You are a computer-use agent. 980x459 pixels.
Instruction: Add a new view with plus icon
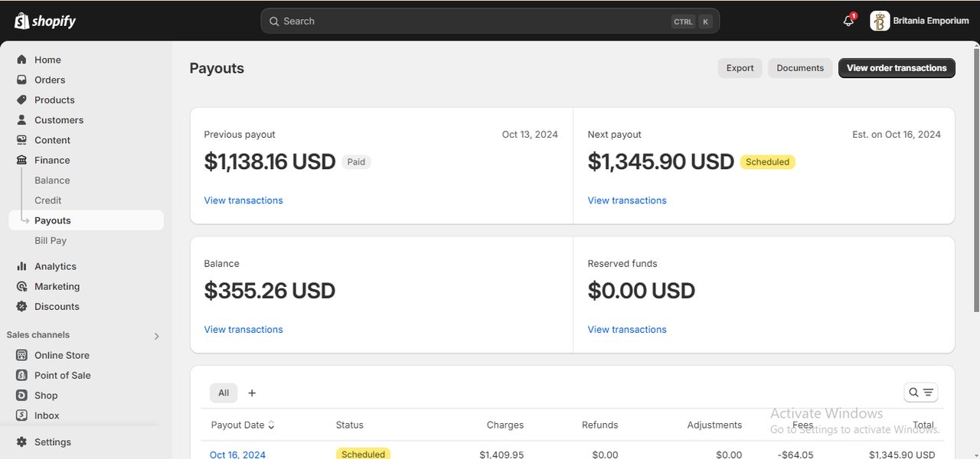pos(252,392)
